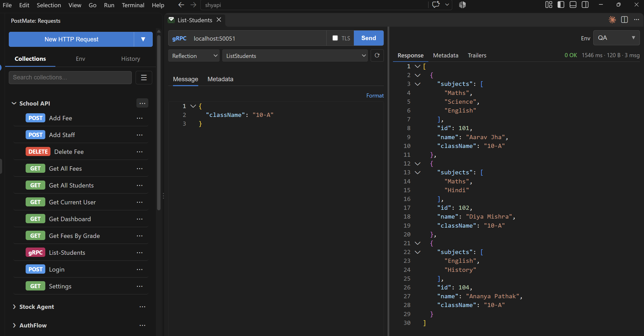Open more options for Add Fee request
Screen dimensions: 644x336
pyautogui.click(x=140, y=118)
